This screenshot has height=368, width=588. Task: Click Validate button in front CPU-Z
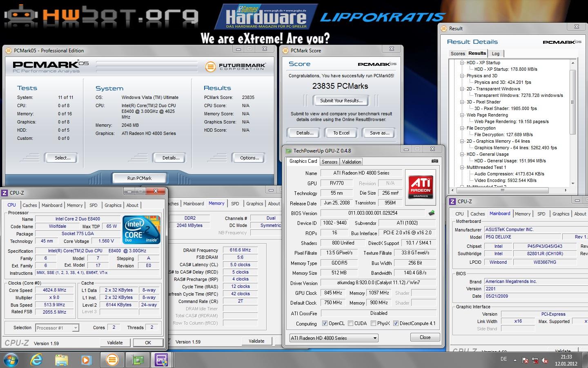(115, 343)
